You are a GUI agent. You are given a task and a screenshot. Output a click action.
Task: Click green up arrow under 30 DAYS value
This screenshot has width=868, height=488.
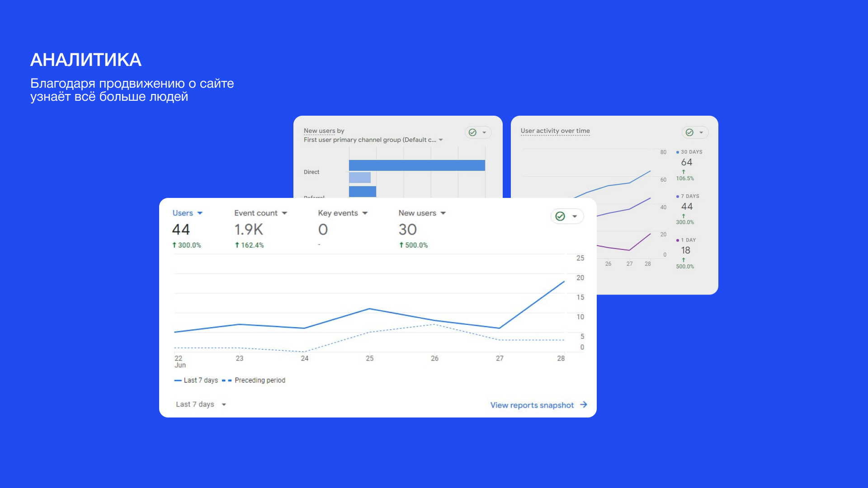pyautogui.click(x=684, y=172)
